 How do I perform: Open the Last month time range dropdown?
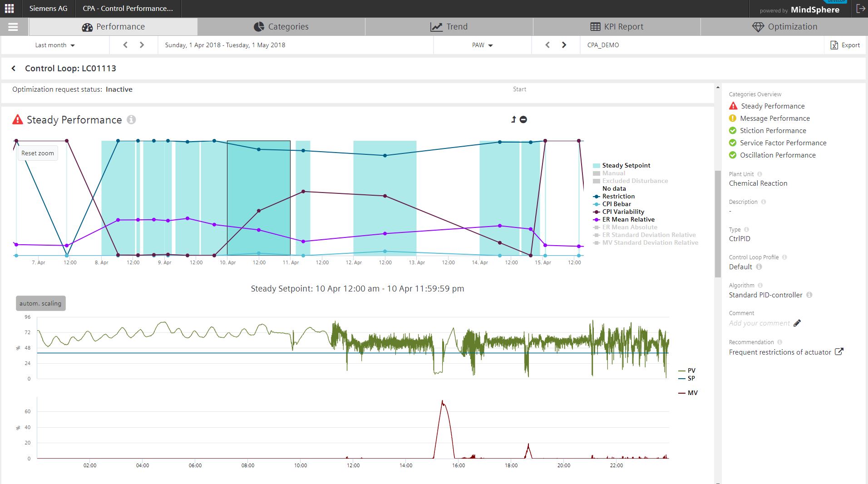[x=55, y=45]
